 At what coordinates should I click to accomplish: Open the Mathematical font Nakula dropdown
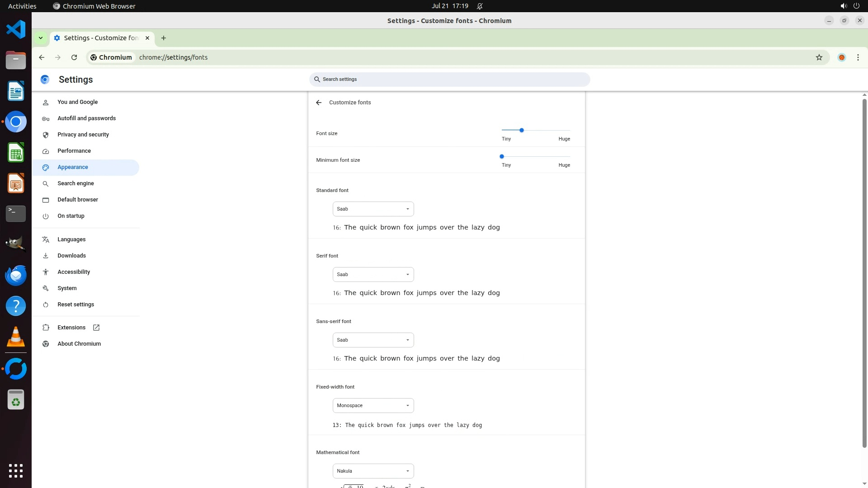(x=373, y=471)
